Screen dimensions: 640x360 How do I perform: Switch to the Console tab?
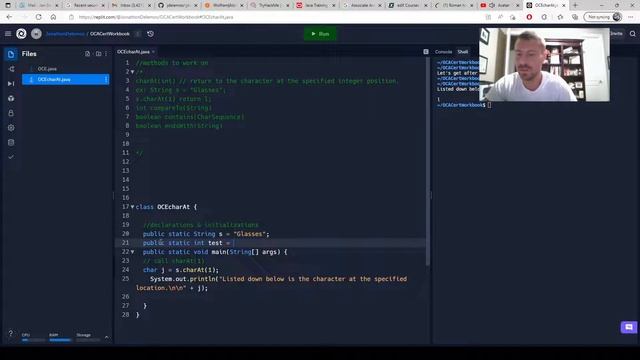(443, 52)
